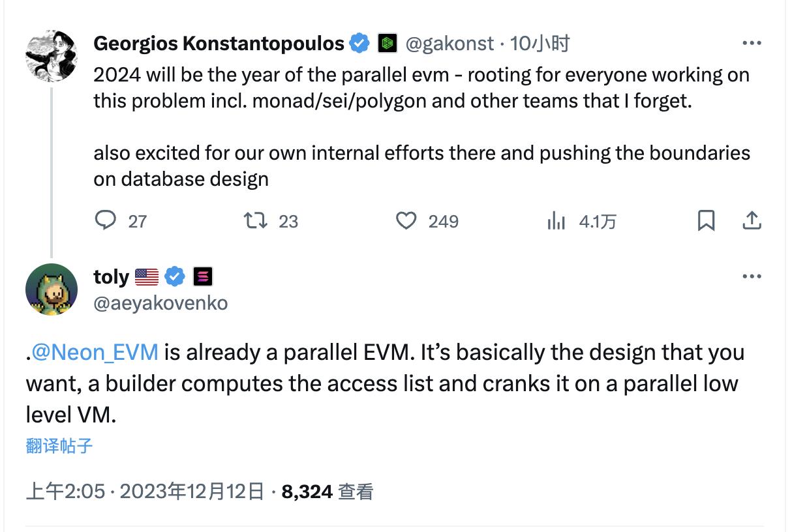Click the share icon on Georgios's tweet

pos(752,221)
